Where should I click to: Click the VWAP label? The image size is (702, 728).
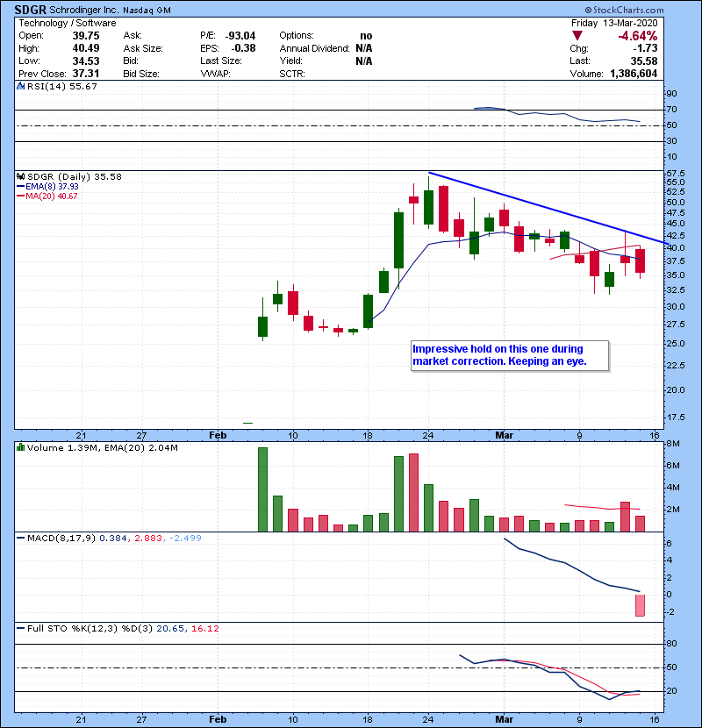216,74
